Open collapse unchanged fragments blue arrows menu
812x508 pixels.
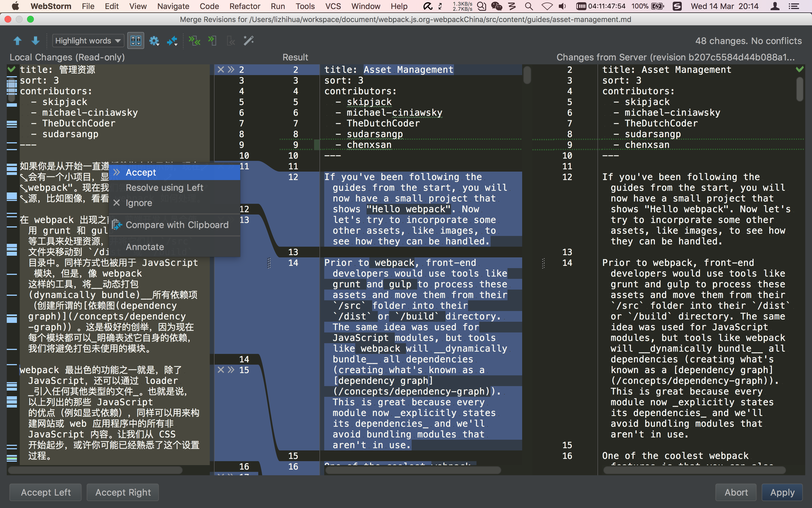(x=172, y=41)
